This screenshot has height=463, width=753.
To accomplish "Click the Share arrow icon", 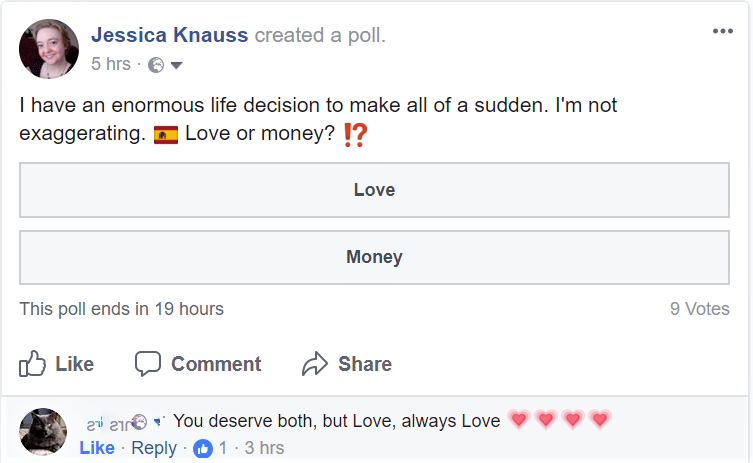I will click(x=315, y=363).
